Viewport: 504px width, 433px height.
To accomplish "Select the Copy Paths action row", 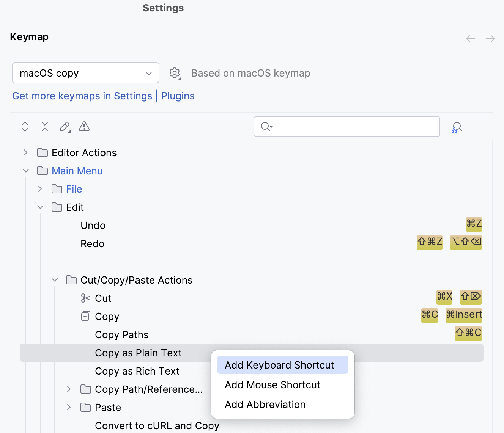I will pyautogui.click(x=121, y=334).
